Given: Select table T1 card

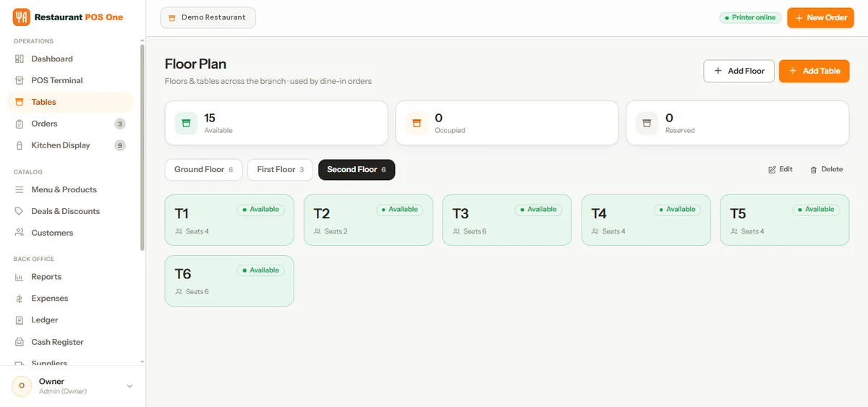Looking at the screenshot, I should (229, 220).
